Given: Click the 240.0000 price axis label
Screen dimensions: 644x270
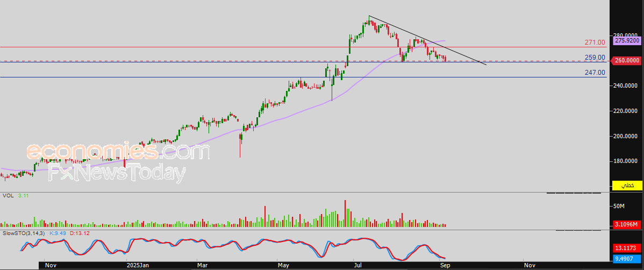Looking at the screenshot, I should 626,86.
